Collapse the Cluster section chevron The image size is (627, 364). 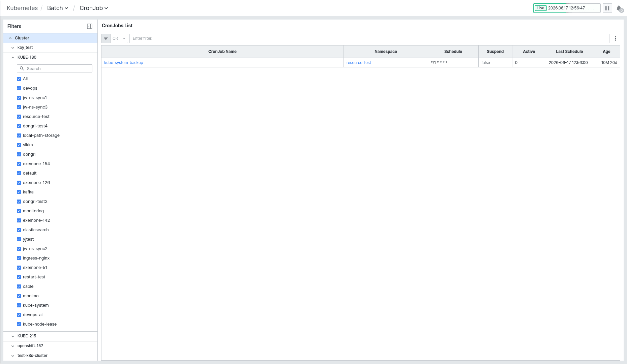tap(10, 38)
